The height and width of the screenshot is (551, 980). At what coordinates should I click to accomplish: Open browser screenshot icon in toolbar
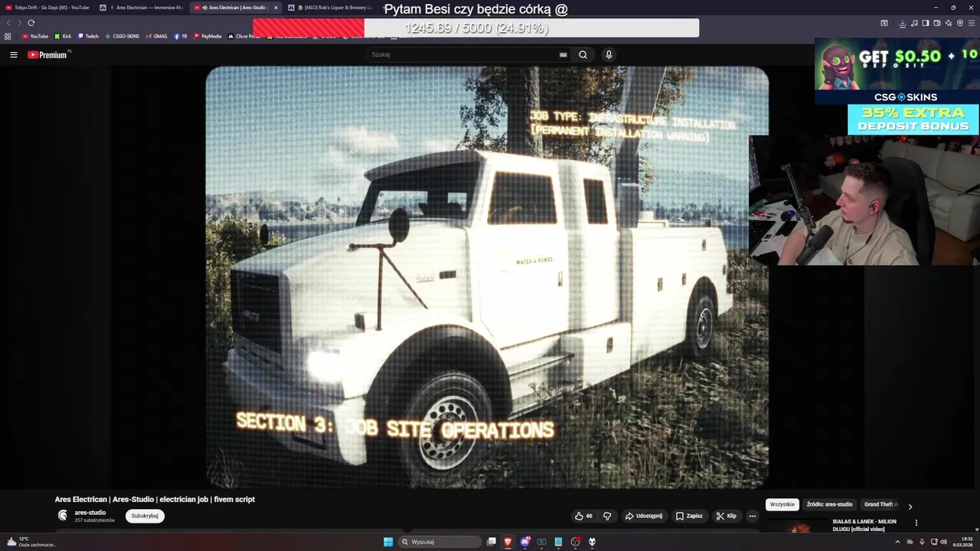(884, 23)
